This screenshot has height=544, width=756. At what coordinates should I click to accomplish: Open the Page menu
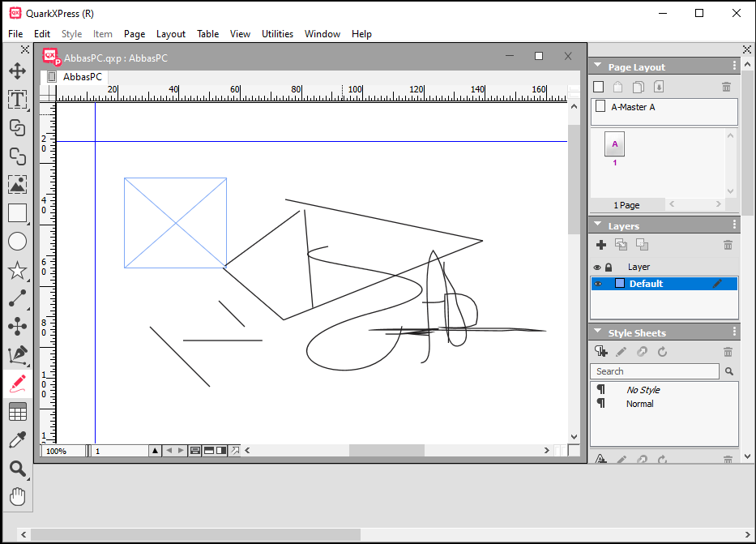tap(135, 34)
